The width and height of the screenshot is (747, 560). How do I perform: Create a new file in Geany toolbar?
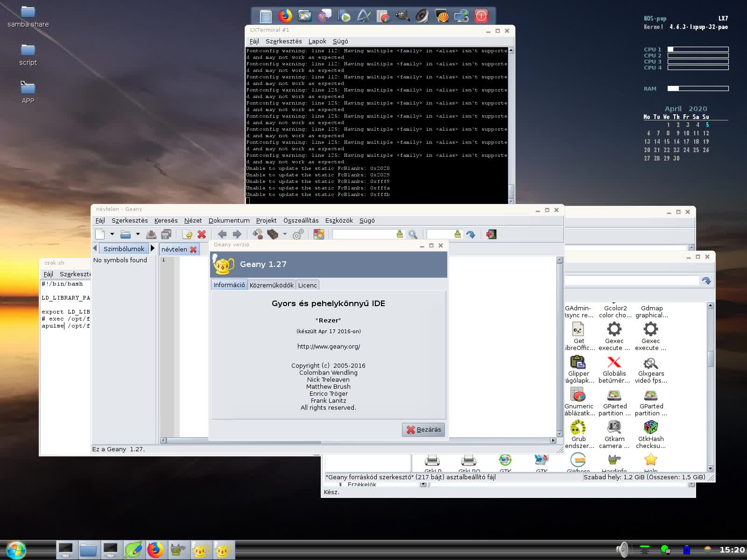click(100, 234)
